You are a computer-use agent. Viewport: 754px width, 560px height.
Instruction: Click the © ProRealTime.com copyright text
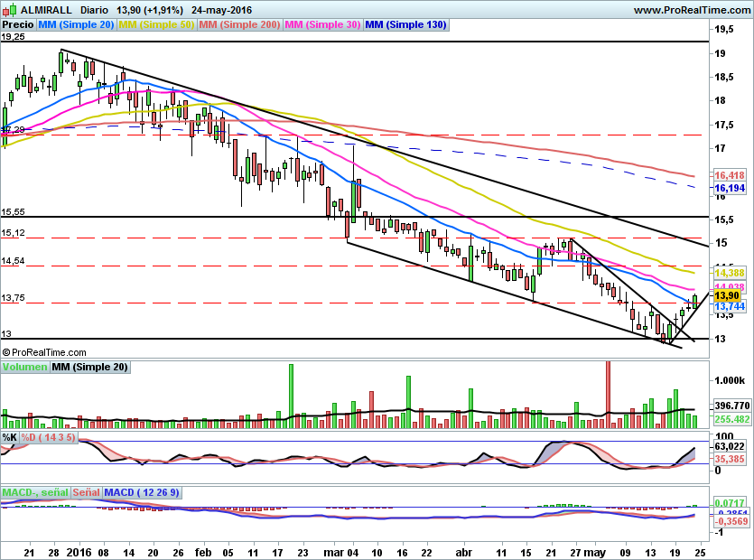(44, 352)
